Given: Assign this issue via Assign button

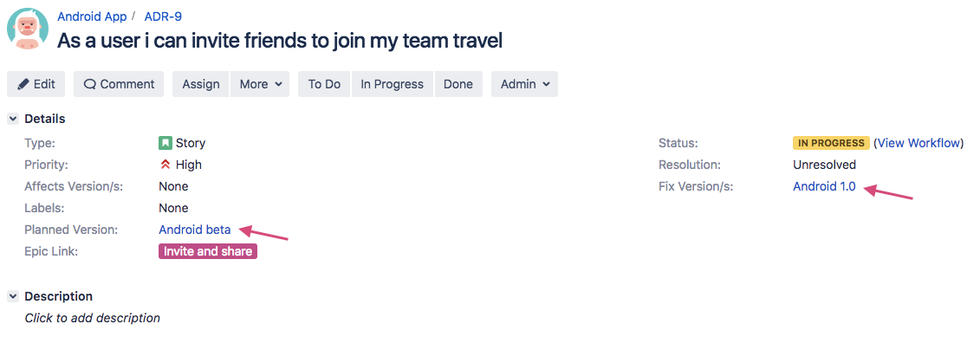Looking at the screenshot, I should point(201,84).
